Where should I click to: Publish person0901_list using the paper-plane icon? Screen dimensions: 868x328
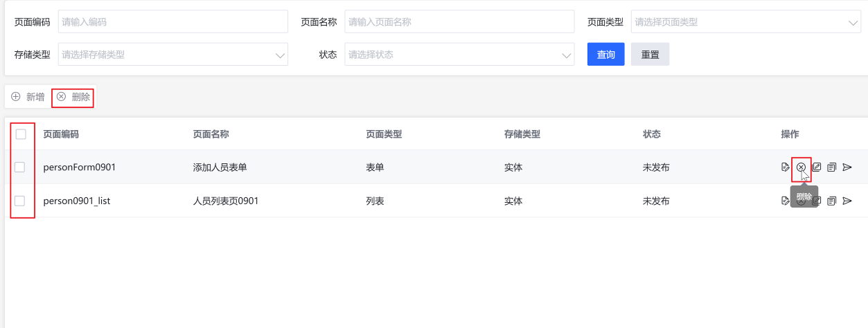pos(847,201)
